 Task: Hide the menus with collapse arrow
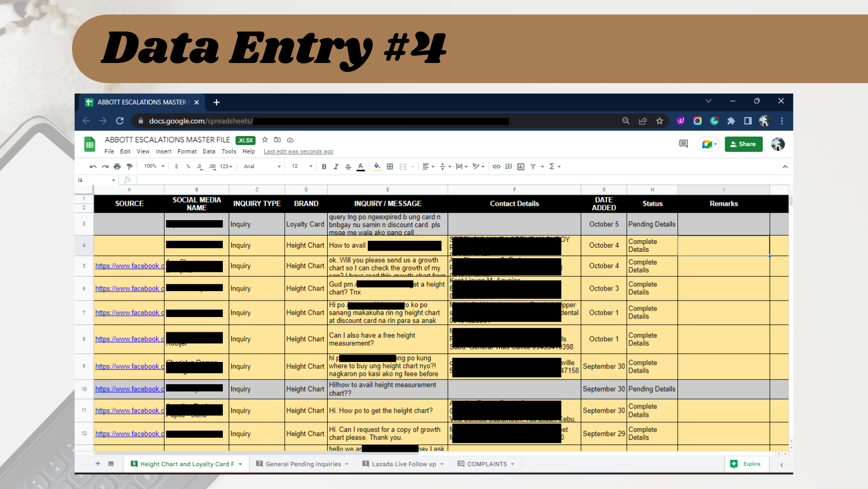785,167
